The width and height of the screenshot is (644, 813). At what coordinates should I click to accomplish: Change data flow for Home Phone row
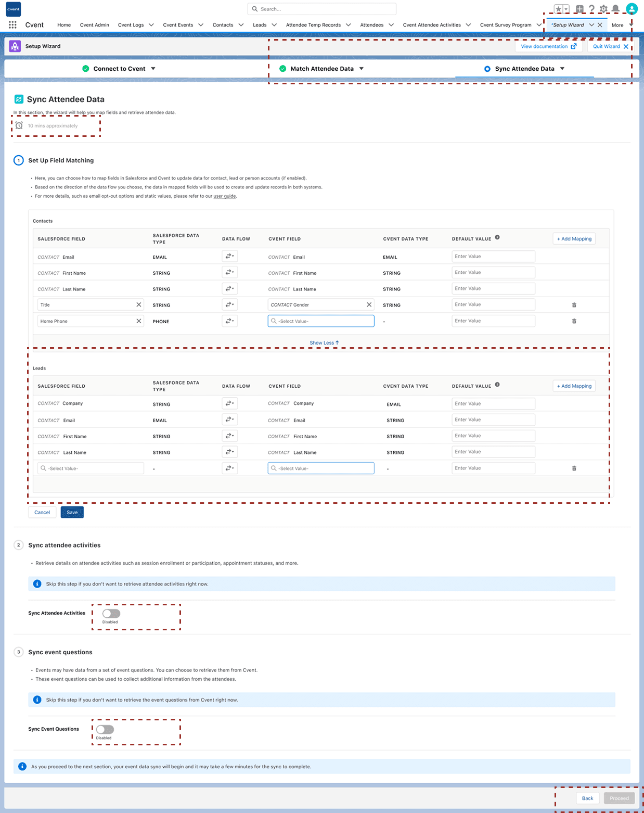point(229,321)
